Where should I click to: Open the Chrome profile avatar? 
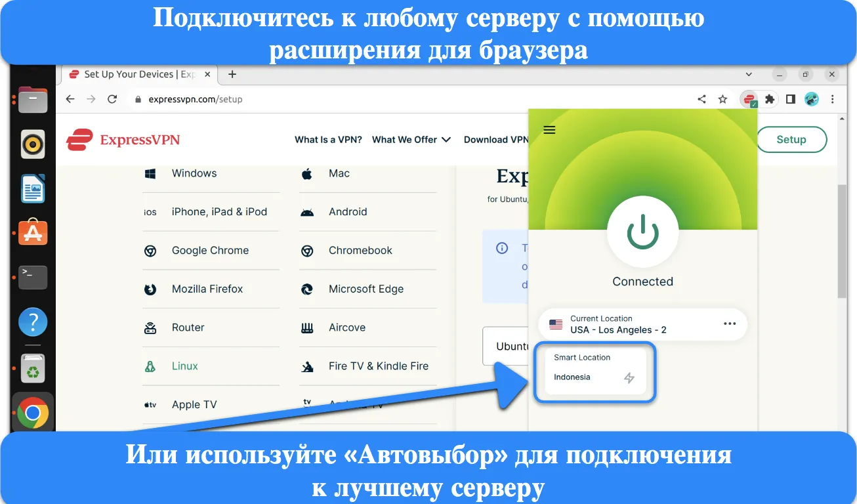[x=812, y=99]
